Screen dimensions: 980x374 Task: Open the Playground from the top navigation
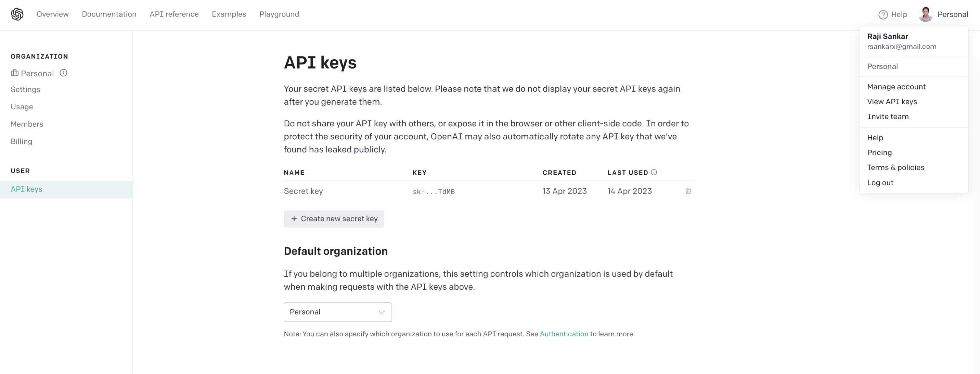(279, 14)
